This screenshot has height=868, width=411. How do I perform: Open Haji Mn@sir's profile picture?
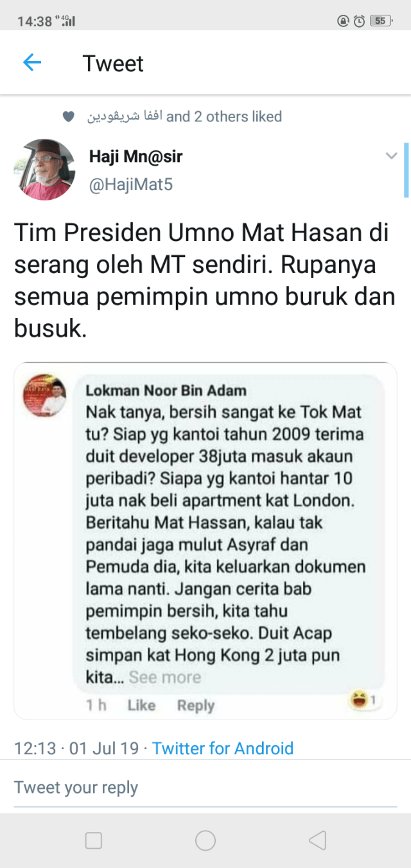(x=44, y=170)
